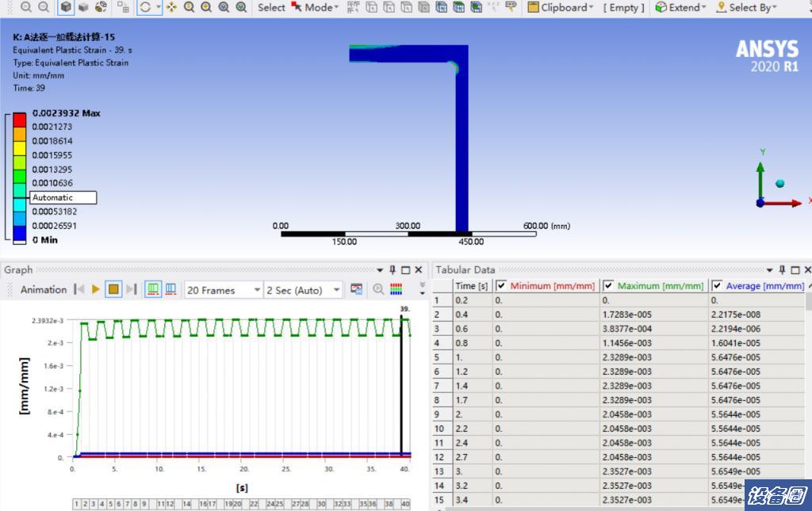Jump to previous animation frame
This screenshot has width=812, height=511.
[x=79, y=289]
